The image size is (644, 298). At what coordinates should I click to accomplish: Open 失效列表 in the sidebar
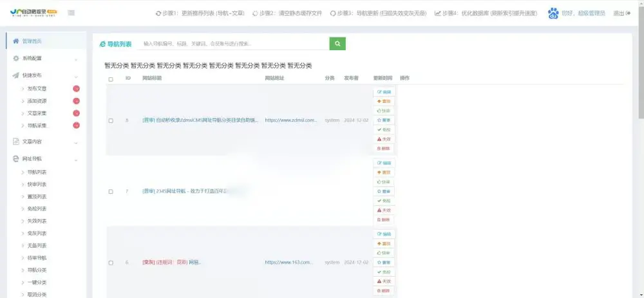[37, 221]
